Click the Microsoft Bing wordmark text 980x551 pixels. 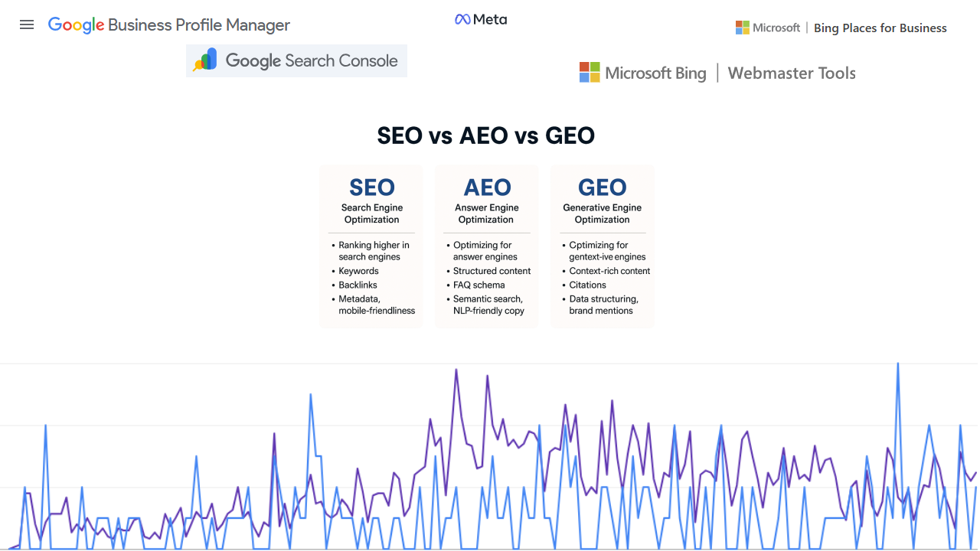(655, 73)
